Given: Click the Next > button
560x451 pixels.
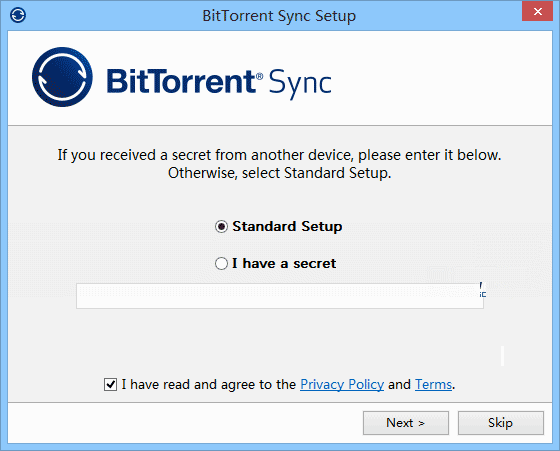Looking at the screenshot, I should pos(406,423).
